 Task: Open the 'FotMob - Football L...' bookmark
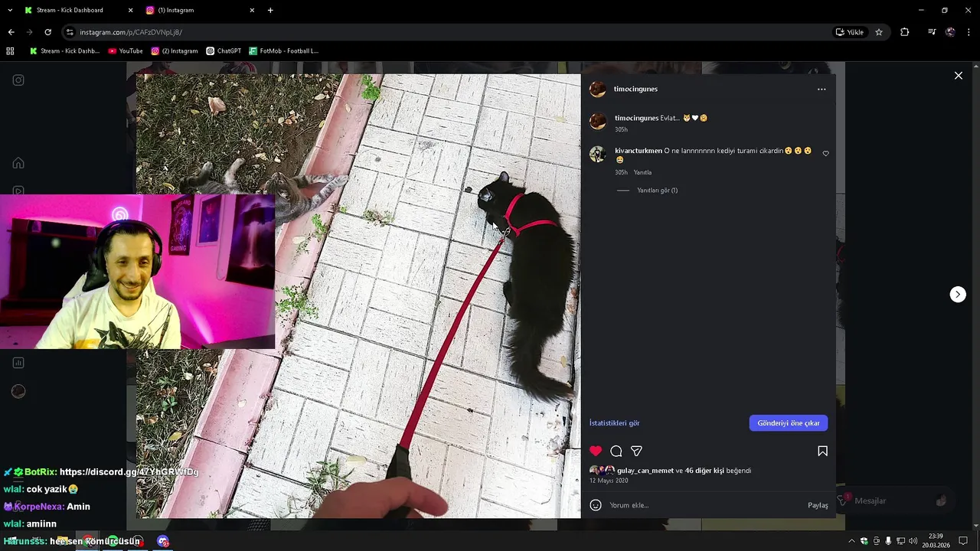283,51
